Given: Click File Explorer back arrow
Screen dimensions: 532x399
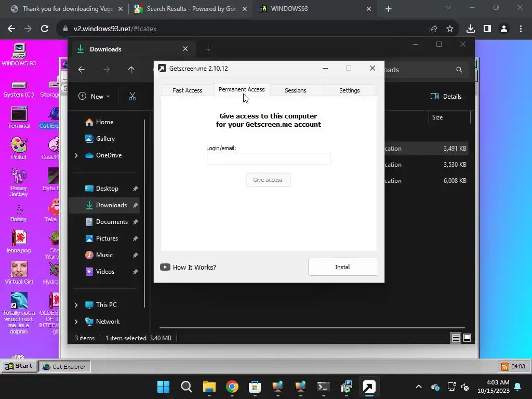Looking at the screenshot, I should (x=82, y=70).
